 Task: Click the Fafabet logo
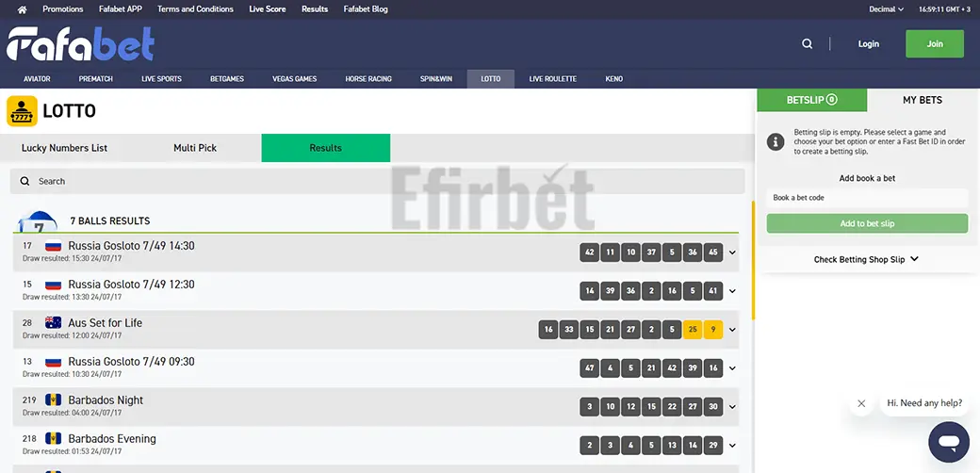tap(80, 43)
